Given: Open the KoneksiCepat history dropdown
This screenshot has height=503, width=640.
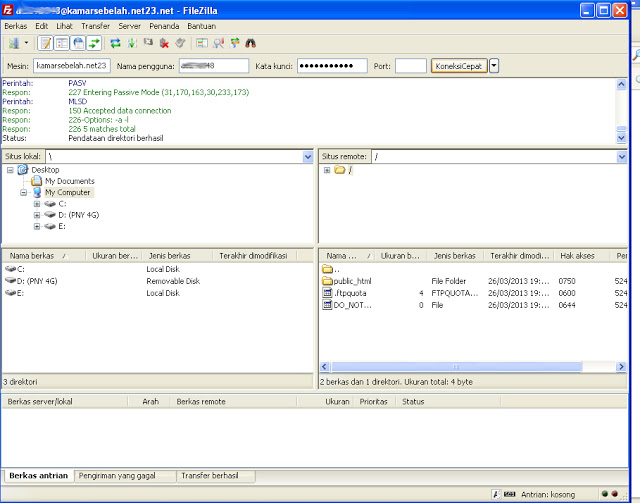Looking at the screenshot, I should coord(494,66).
